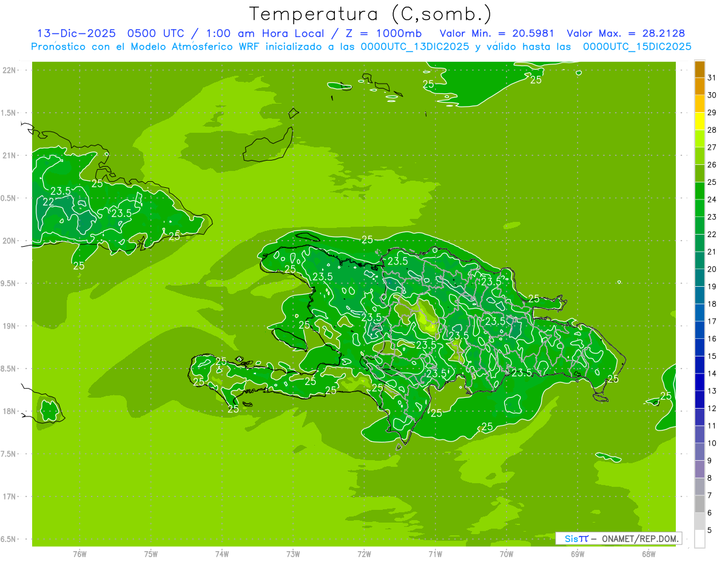Click the '5' value on the color scale
Viewport: 728px width, 562px height.
(x=710, y=530)
